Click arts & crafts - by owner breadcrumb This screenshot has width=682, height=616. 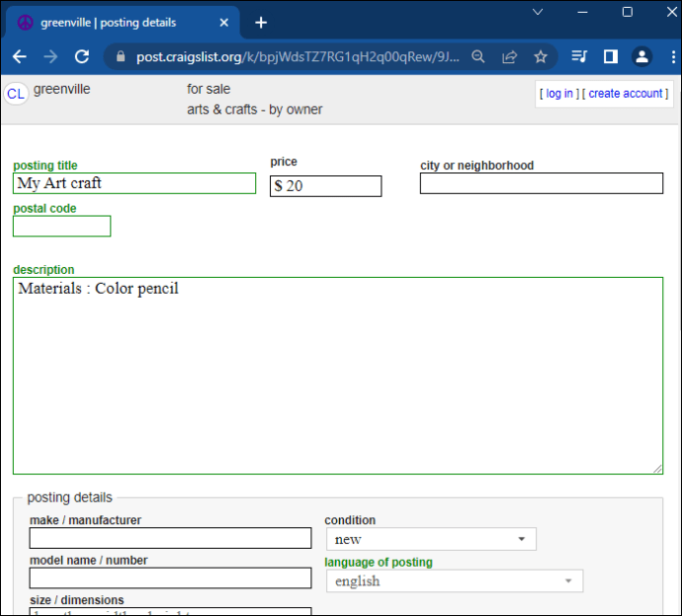[255, 109]
